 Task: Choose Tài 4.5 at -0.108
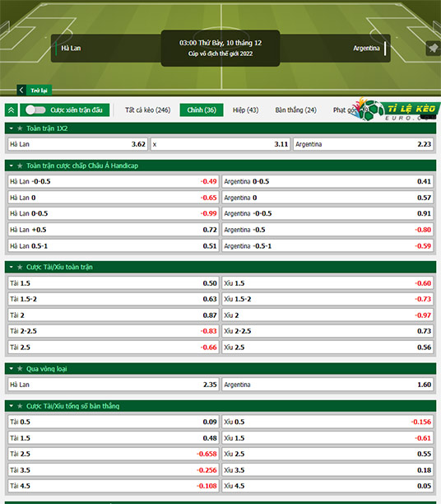coord(113,486)
